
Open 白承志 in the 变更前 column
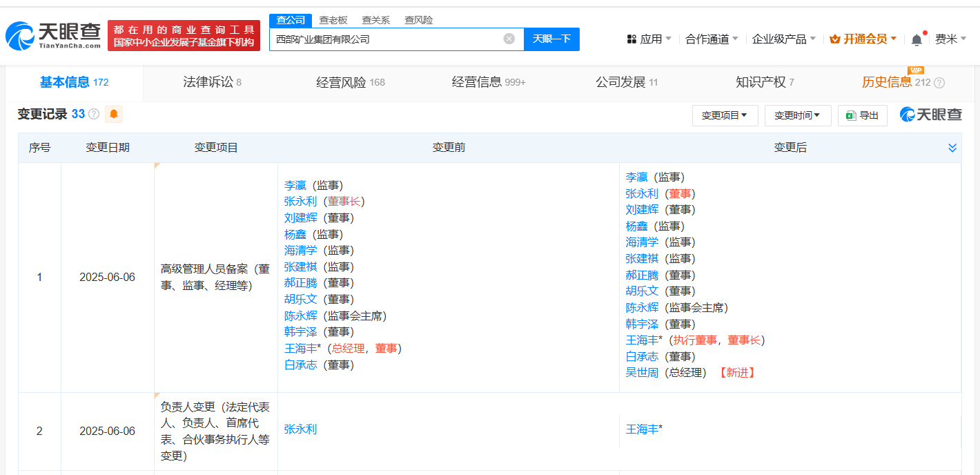tap(301, 365)
